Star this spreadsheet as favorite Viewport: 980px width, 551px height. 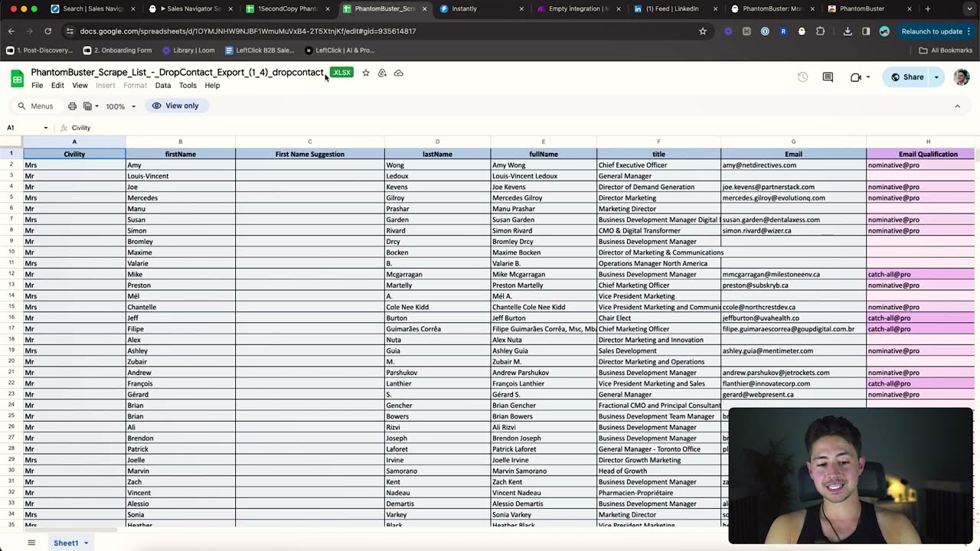[x=365, y=73]
